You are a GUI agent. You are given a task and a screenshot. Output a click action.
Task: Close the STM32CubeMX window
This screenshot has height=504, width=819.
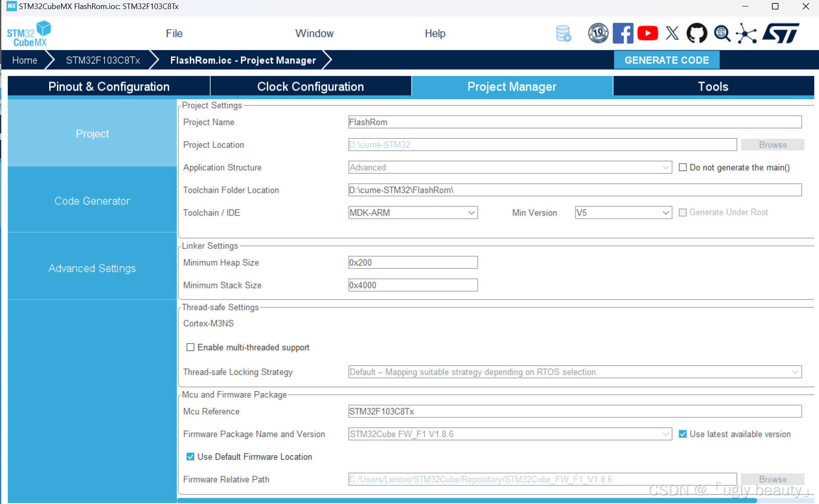[806, 6]
